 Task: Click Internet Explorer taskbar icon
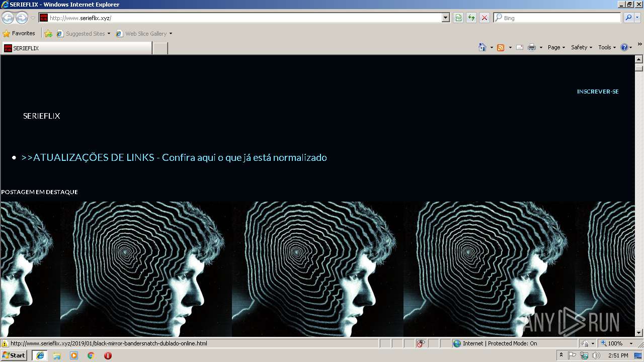tap(40, 355)
